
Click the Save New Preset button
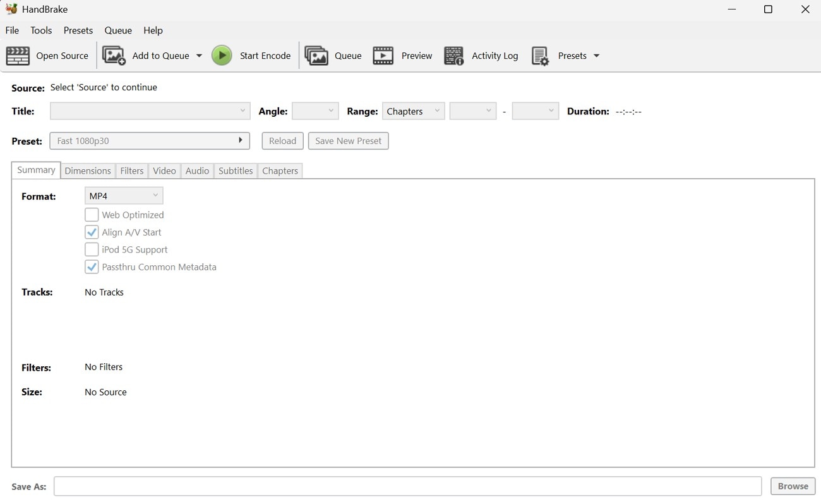click(x=348, y=140)
